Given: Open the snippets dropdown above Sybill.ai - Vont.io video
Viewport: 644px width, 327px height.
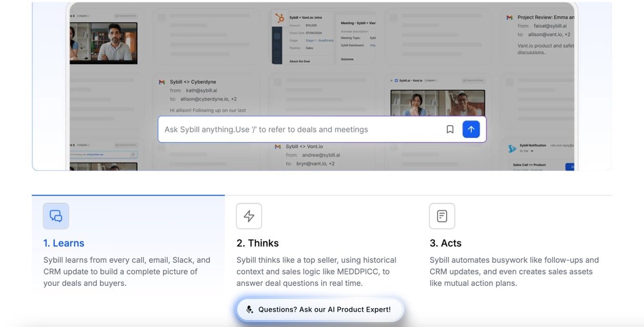Looking at the screenshot, I should pyautogui.click(x=430, y=80).
